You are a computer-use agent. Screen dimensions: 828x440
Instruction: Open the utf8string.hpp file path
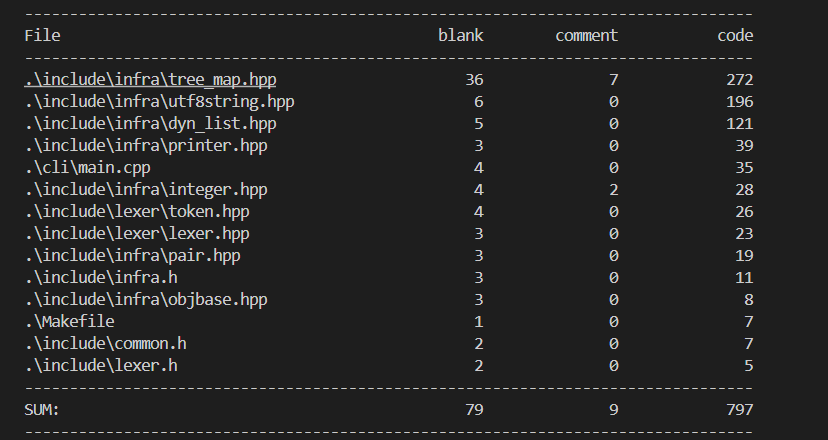(159, 102)
